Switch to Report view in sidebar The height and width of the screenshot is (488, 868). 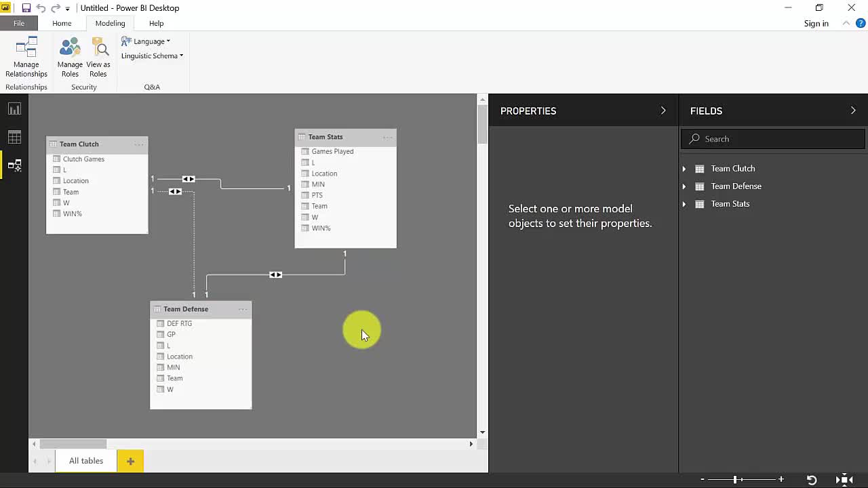pyautogui.click(x=14, y=109)
